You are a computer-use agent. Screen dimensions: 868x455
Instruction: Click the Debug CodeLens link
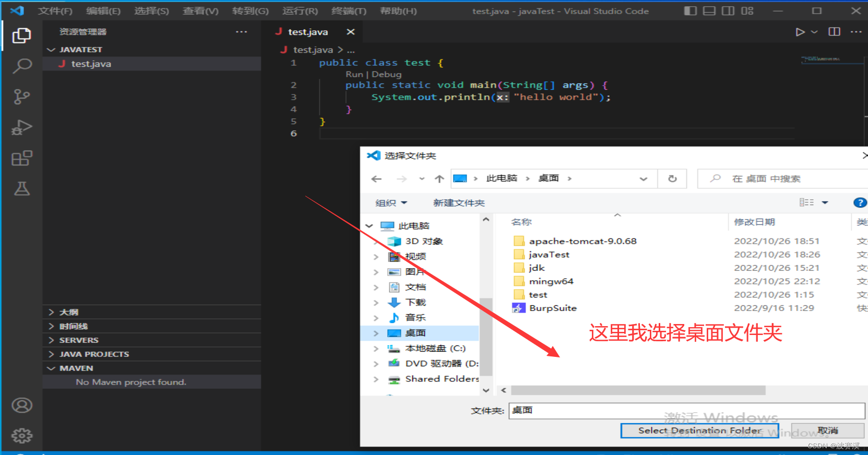(386, 75)
